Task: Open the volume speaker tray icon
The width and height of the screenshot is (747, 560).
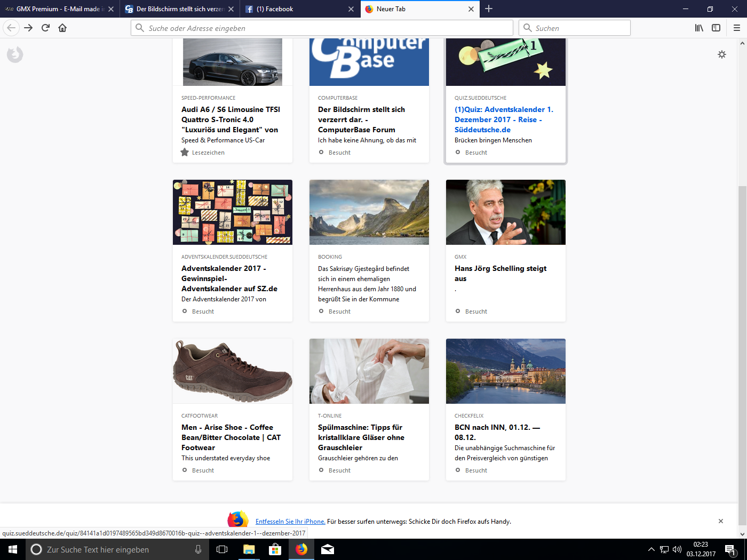Action: click(677, 549)
